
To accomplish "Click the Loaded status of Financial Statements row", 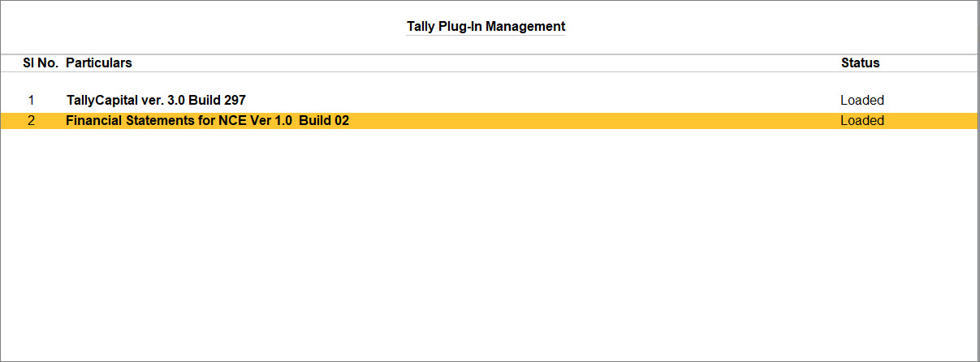I will pyautogui.click(x=862, y=121).
